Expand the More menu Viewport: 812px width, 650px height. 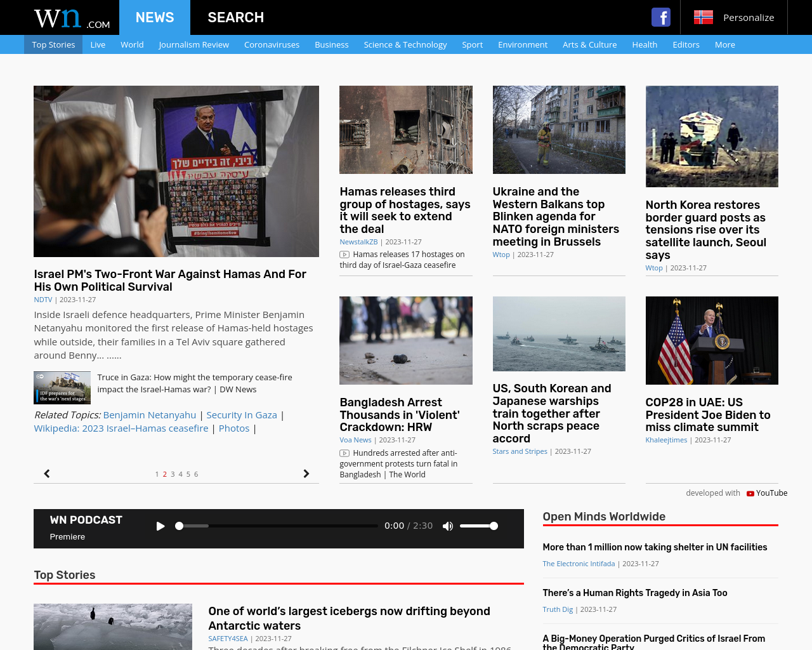tap(725, 44)
